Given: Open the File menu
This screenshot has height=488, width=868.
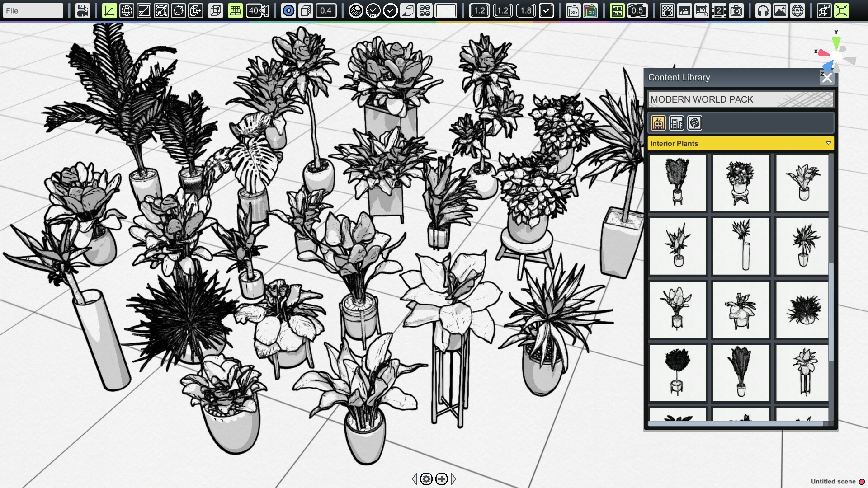Looking at the screenshot, I should point(33,10).
